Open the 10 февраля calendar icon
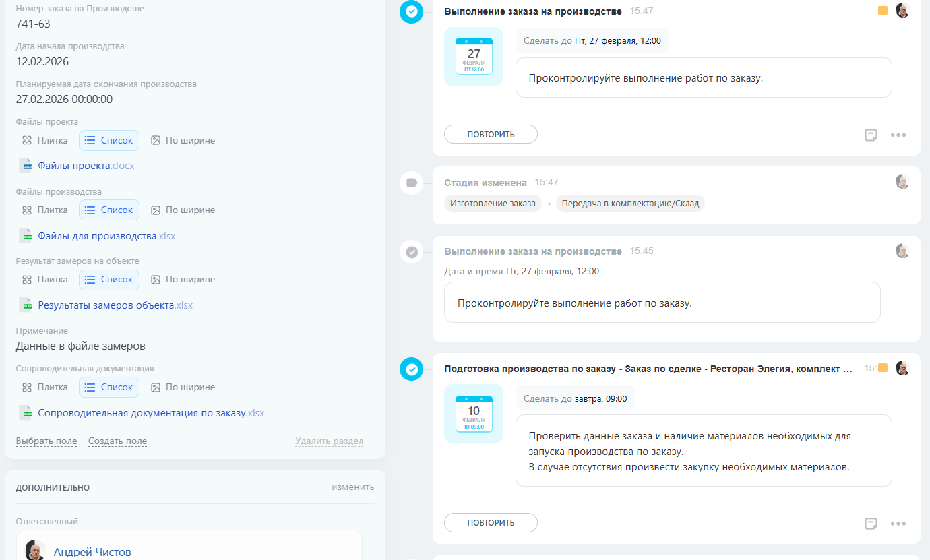This screenshot has height=560, width=930. (x=474, y=414)
